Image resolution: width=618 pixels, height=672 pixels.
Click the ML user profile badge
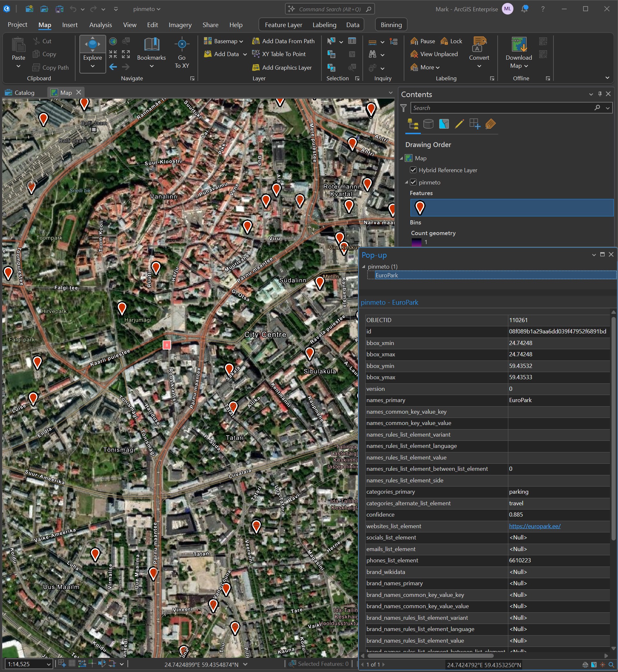tap(508, 9)
